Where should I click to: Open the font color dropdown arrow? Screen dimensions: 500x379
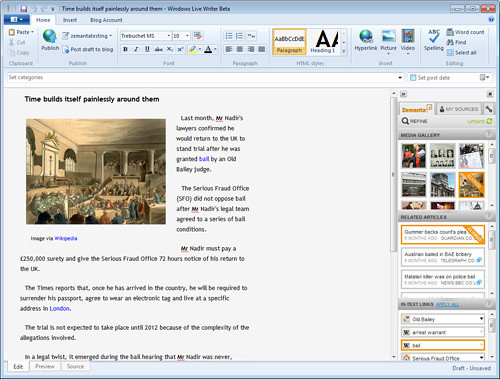pyautogui.click(x=215, y=49)
